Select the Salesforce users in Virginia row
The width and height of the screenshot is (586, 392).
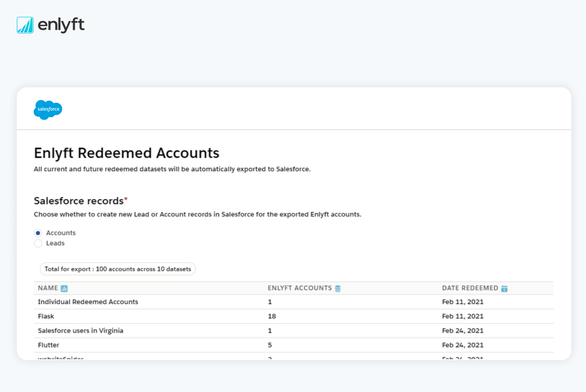point(81,331)
